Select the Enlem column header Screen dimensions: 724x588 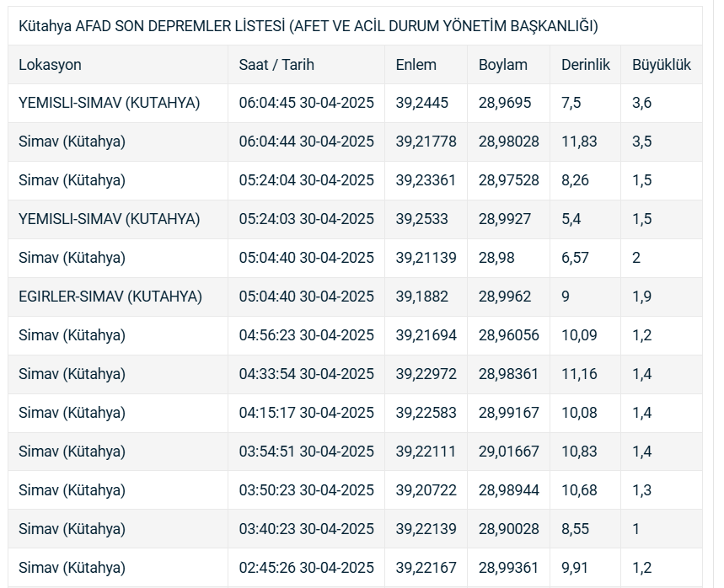pyautogui.click(x=416, y=65)
